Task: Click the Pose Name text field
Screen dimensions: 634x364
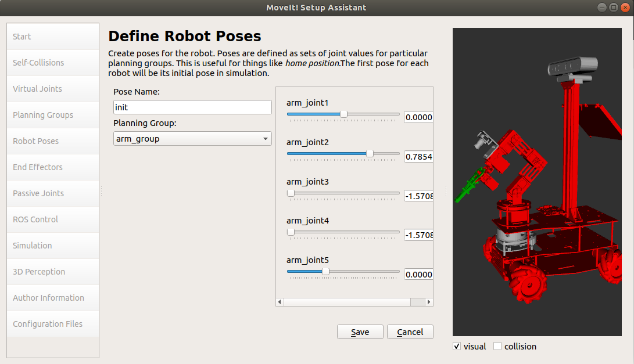Action: click(192, 107)
